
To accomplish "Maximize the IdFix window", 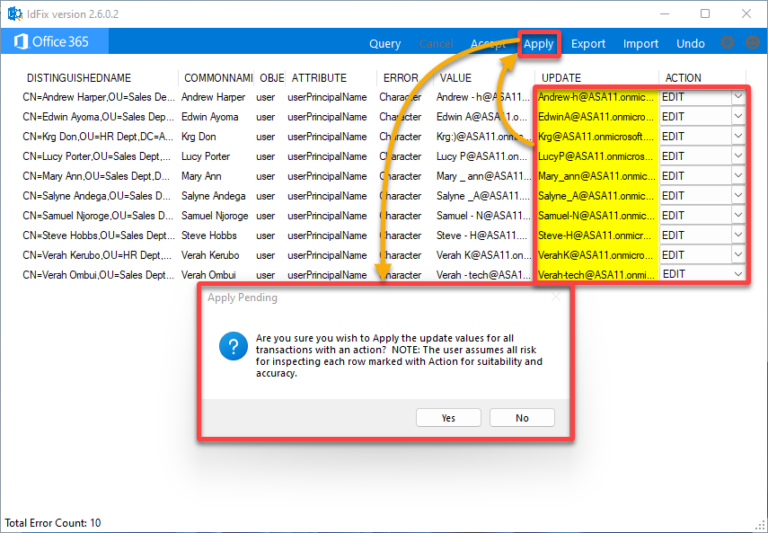I will [x=705, y=13].
